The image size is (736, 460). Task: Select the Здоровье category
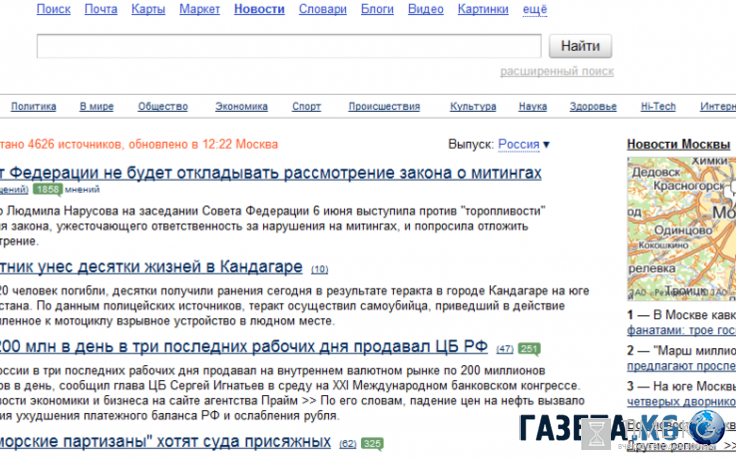[x=593, y=107]
